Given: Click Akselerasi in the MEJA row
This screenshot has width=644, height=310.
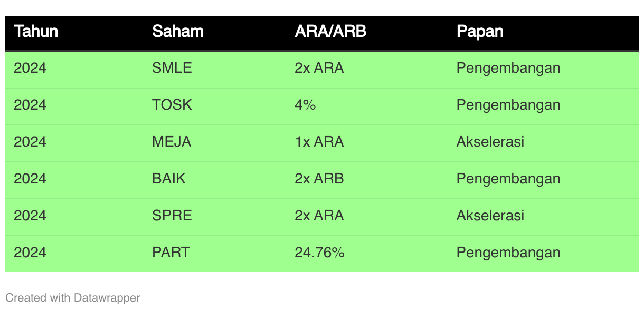Looking at the screenshot, I should point(490,142).
